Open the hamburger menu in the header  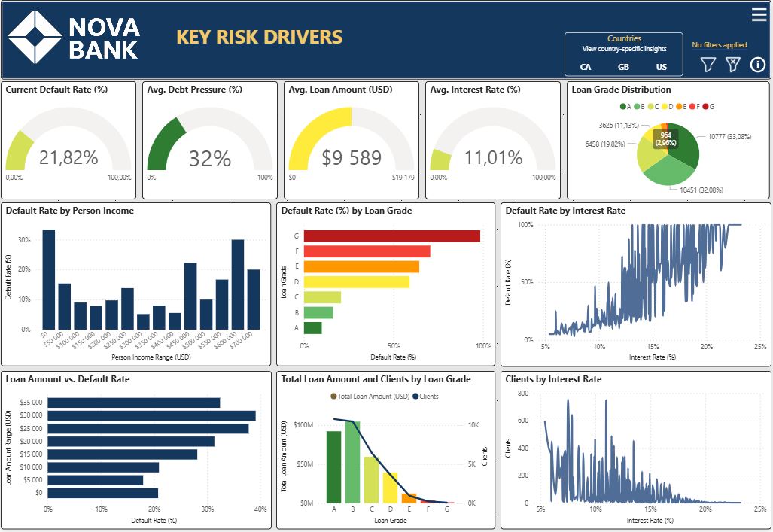click(x=759, y=14)
